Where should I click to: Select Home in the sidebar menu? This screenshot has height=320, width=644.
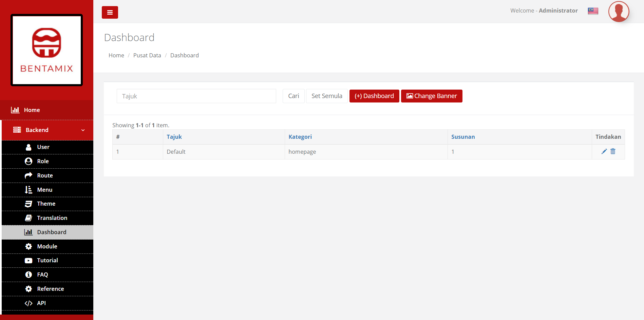pyautogui.click(x=32, y=110)
